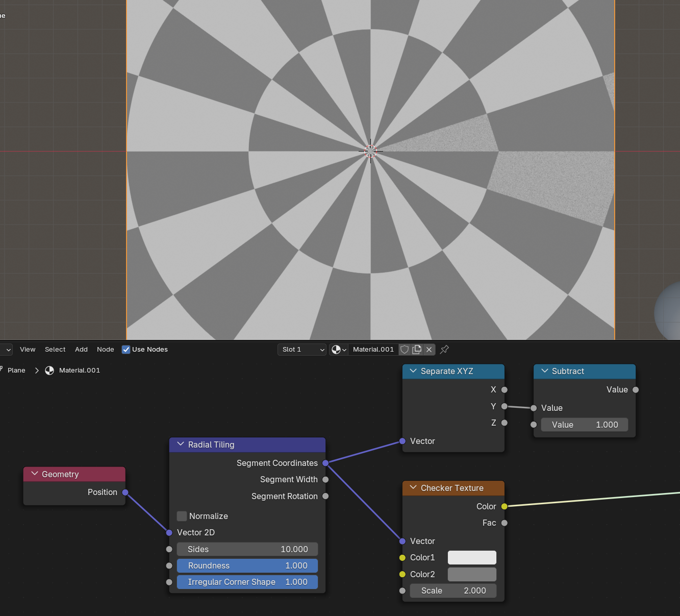
Task: Pick the Color1 swatch in Checker Texture
Action: click(x=472, y=558)
